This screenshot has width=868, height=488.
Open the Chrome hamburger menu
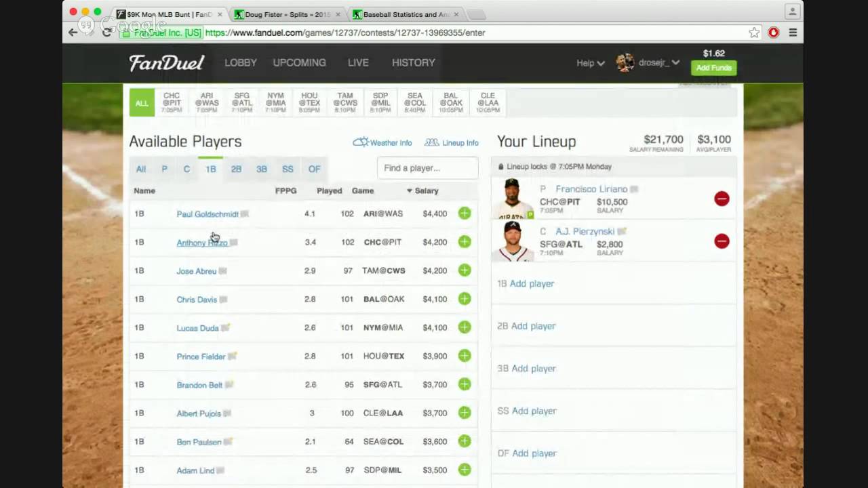(x=793, y=33)
